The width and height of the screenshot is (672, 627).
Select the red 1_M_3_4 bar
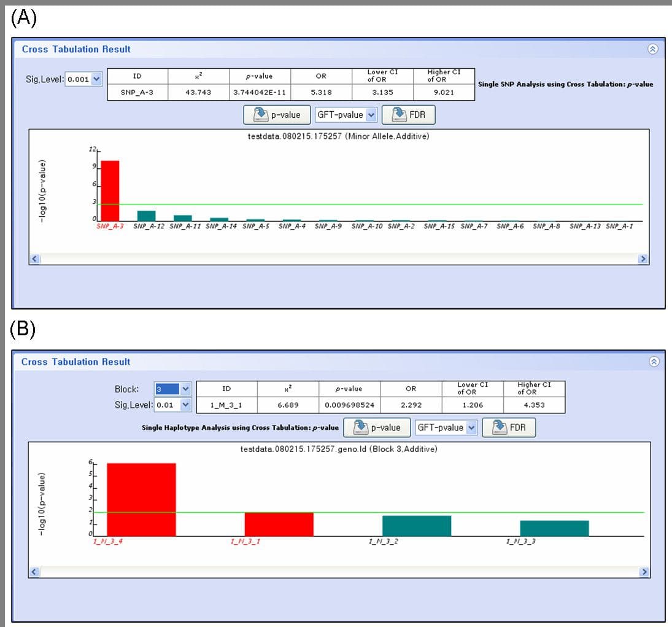pos(141,499)
